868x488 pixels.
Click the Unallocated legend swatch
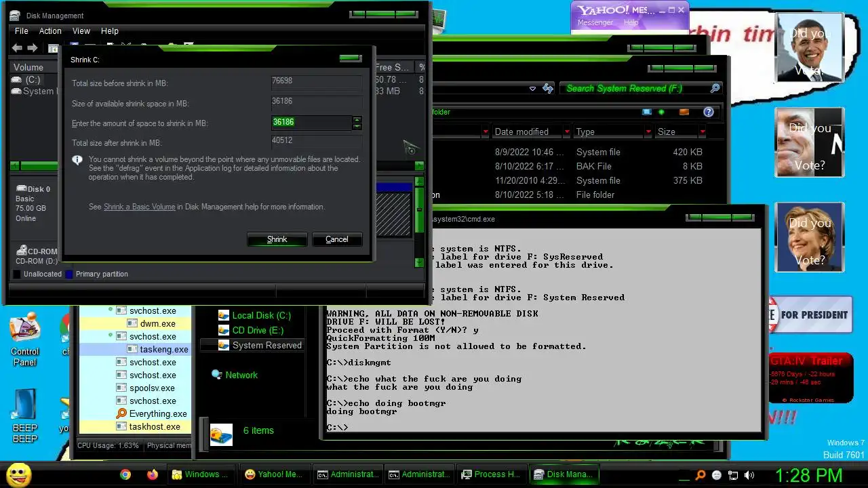17,274
